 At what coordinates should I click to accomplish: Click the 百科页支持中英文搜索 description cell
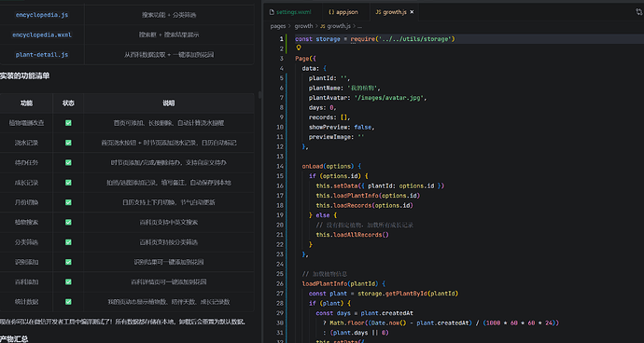[x=169, y=222]
